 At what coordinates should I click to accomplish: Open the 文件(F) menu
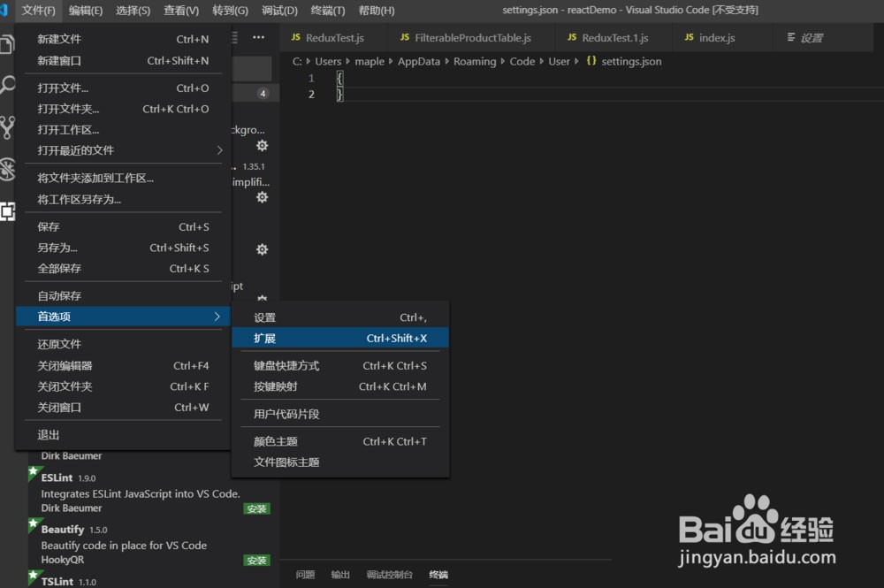[x=38, y=10]
